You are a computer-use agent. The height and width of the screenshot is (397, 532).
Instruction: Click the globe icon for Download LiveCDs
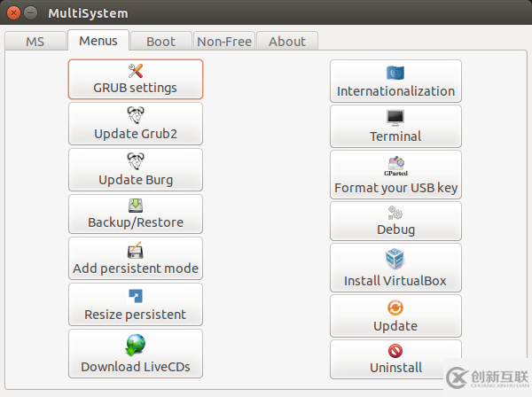tap(136, 345)
